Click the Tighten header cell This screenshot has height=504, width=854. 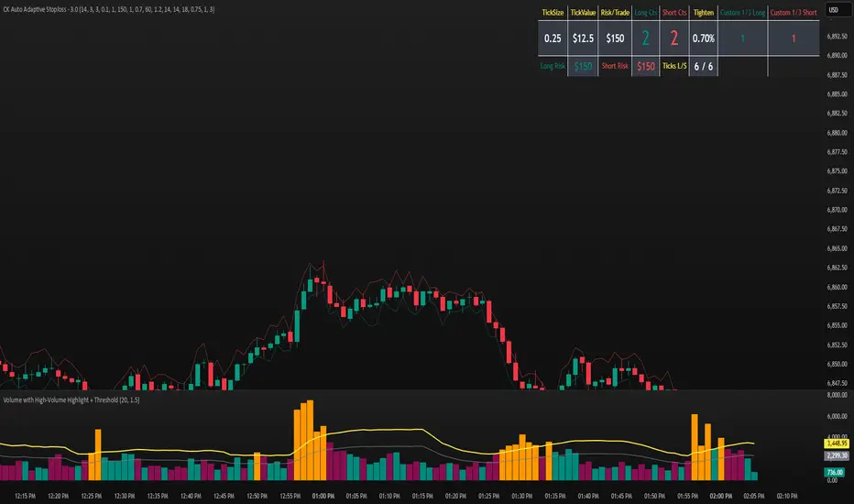click(703, 13)
